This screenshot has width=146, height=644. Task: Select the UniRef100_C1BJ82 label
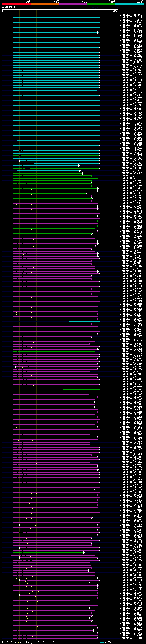(x=131, y=211)
